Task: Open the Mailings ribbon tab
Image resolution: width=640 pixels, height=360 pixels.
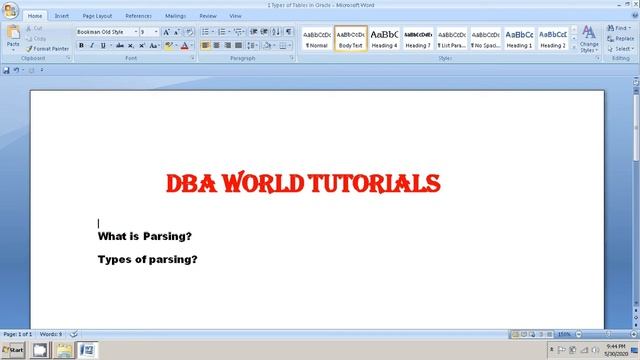Action: (176, 16)
